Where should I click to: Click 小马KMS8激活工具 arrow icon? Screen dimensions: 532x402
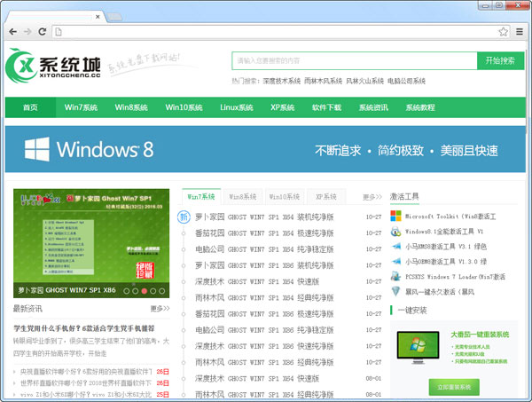point(396,246)
